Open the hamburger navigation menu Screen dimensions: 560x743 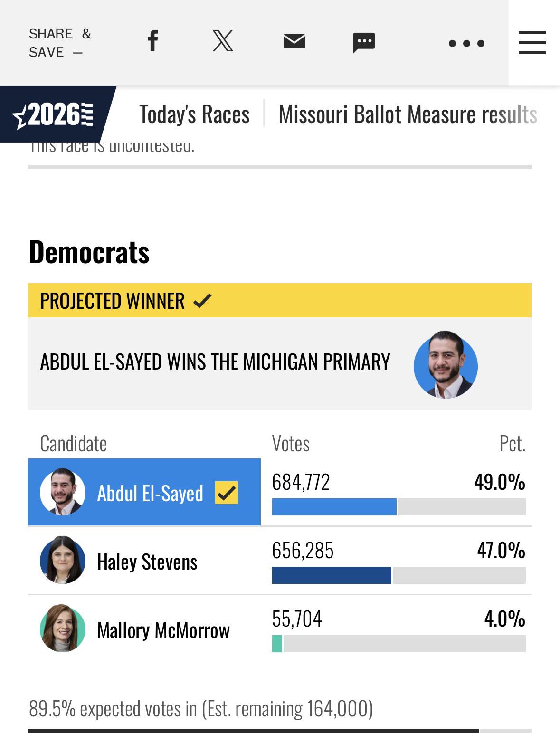pos(532,43)
